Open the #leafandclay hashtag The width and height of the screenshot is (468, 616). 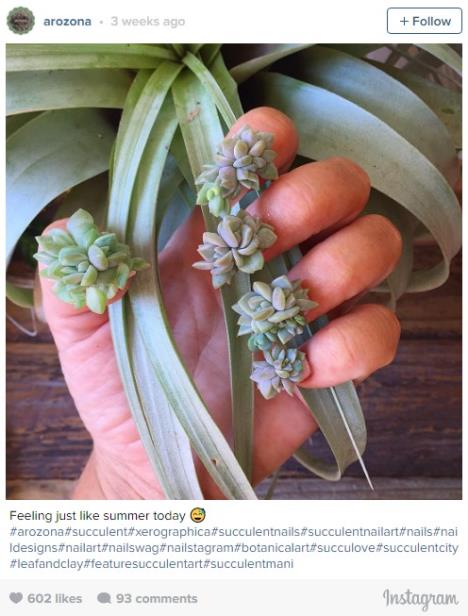(46, 564)
